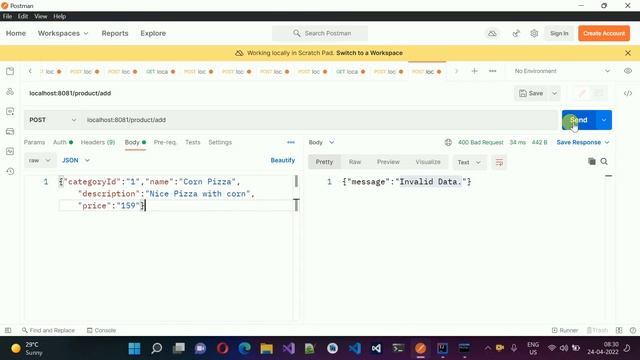The width and height of the screenshot is (640, 360).
Task: Open the Console panel
Action: 101,330
